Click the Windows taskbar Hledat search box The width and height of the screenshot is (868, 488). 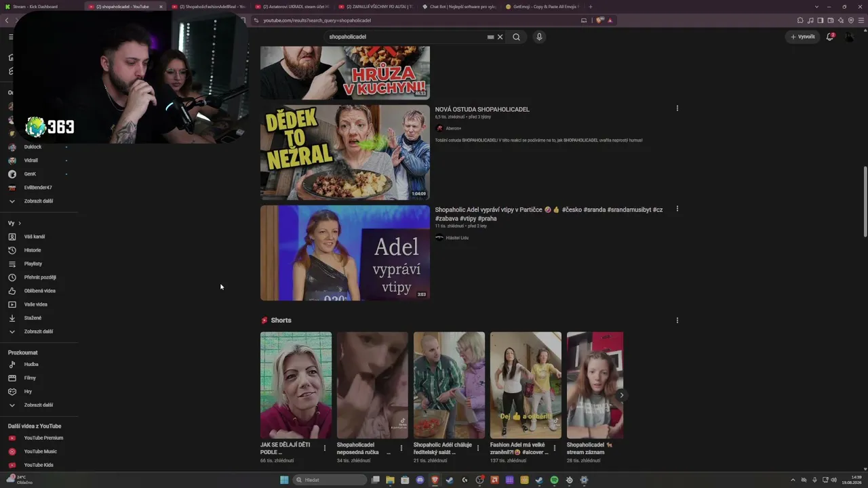tap(330, 480)
